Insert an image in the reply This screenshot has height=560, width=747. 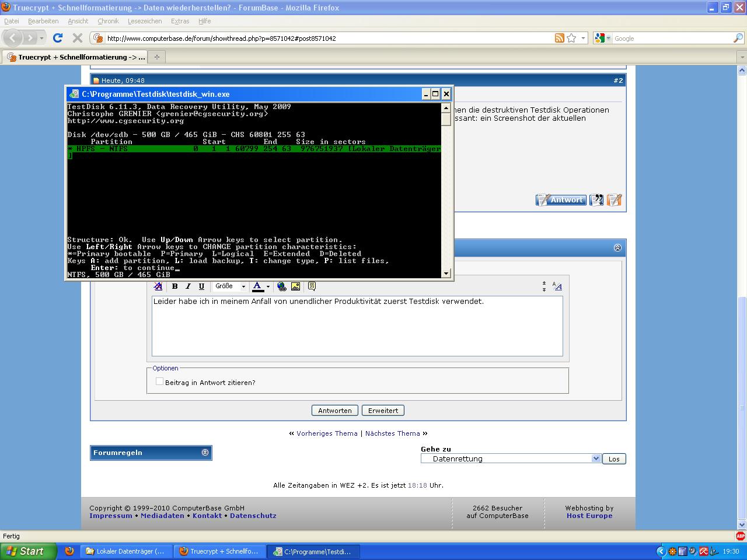[x=295, y=286]
